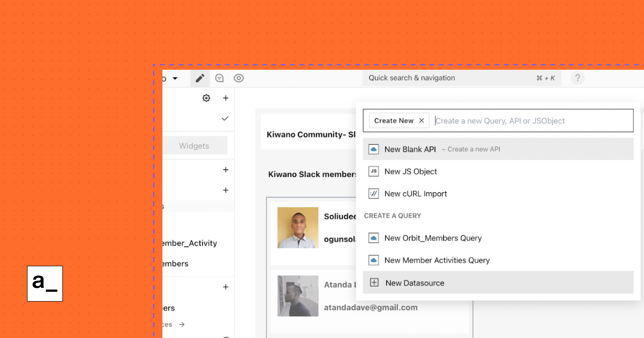The height and width of the screenshot is (338, 644).
Task: Expand the datasources section with the arrow
Action: click(181, 324)
